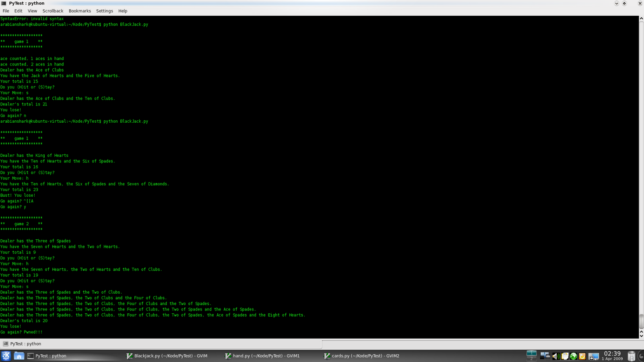Open the trash can in the panel
This screenshot has height=362, width=644.
coord(632,356)
